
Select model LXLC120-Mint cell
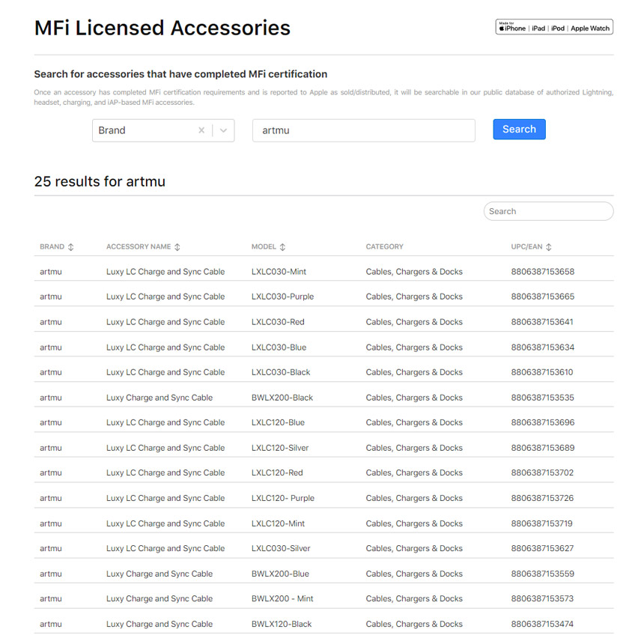tap(278, 523)
